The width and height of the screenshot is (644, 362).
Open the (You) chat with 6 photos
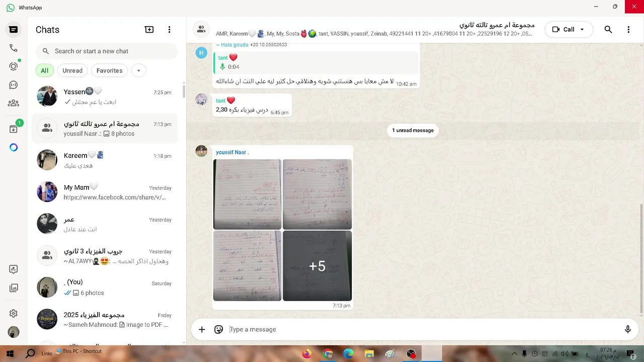click(x=105, y=288)
